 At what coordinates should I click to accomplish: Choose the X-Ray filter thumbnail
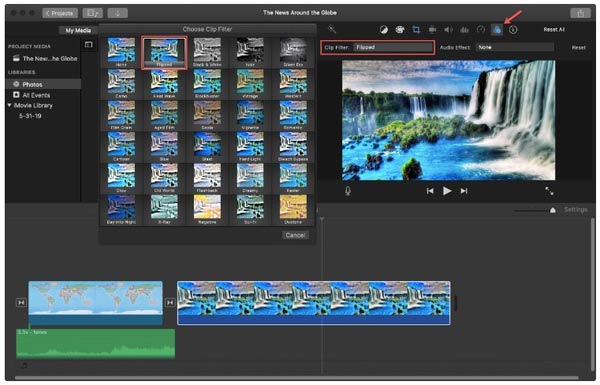pyautogui.click(x=164, y=209)
